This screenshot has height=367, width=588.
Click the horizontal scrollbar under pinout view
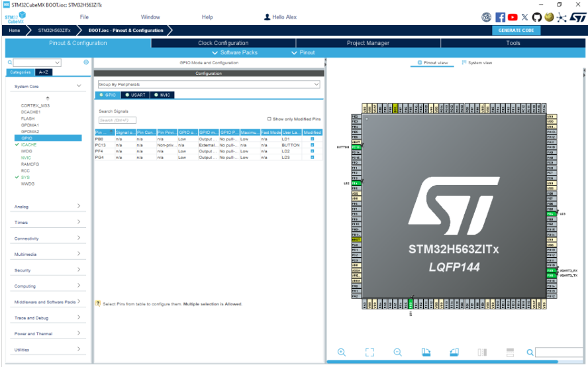tap(442, 362)
